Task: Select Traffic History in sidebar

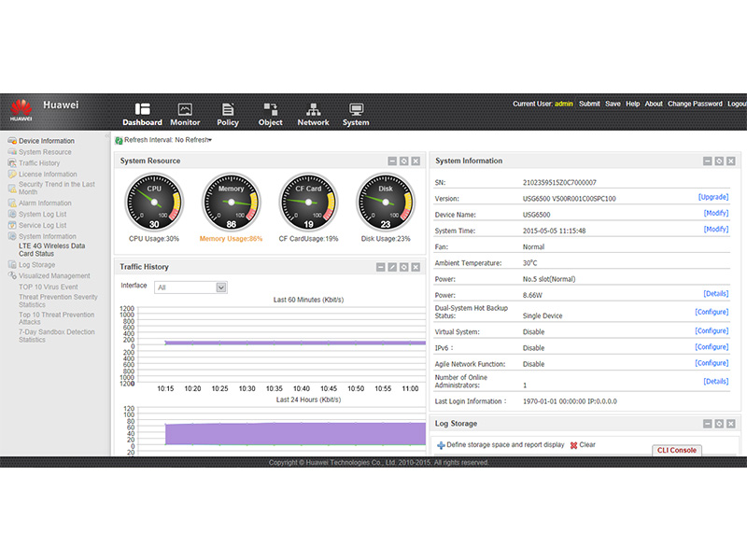Action: 39,162
